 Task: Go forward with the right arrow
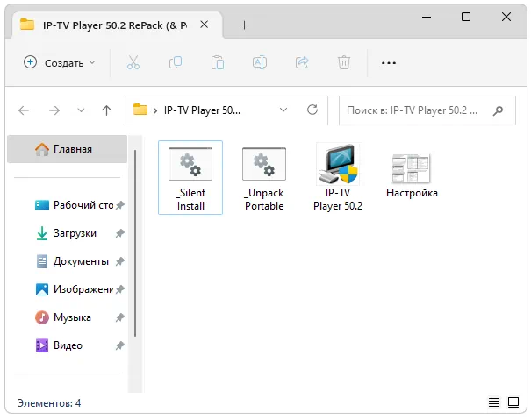[x=54, y=110]
